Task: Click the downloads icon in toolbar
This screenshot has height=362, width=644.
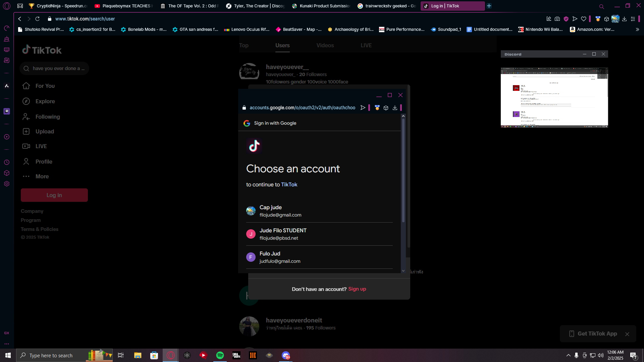Action: tap(624, 19)
